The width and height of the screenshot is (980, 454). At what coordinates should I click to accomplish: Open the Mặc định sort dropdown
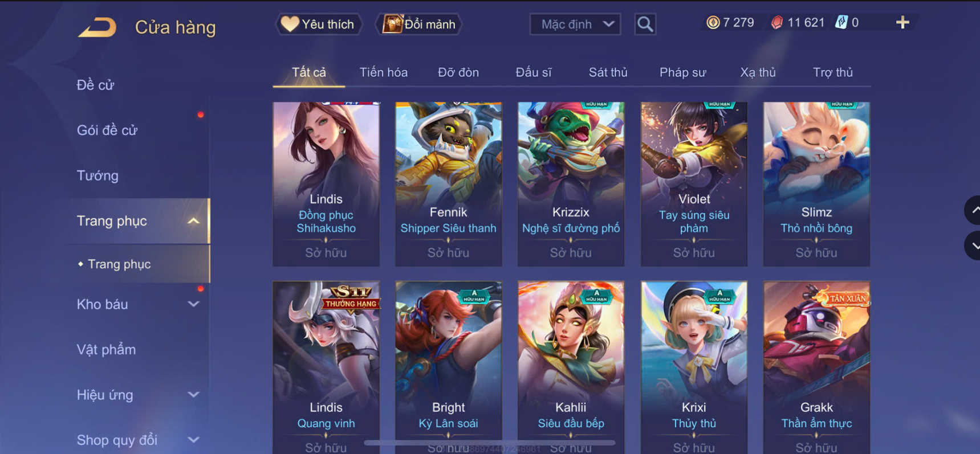pyautogui.click(x=575, y=24)
